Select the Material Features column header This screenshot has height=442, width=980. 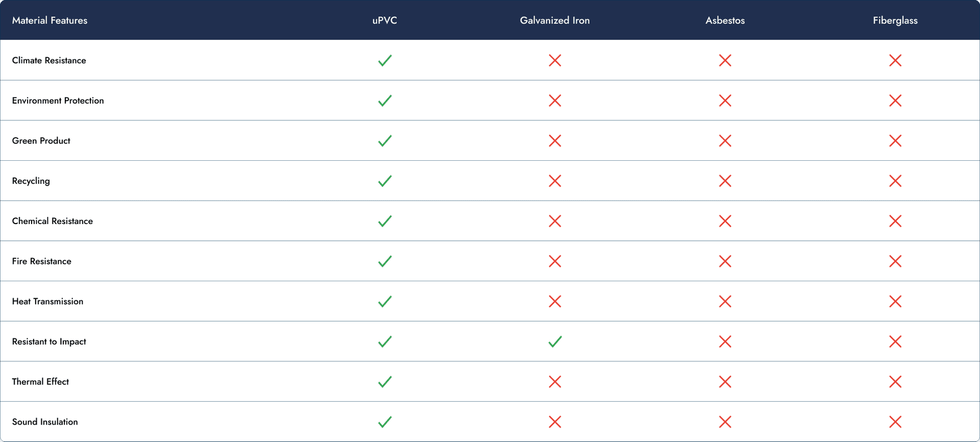coord(50,20)
